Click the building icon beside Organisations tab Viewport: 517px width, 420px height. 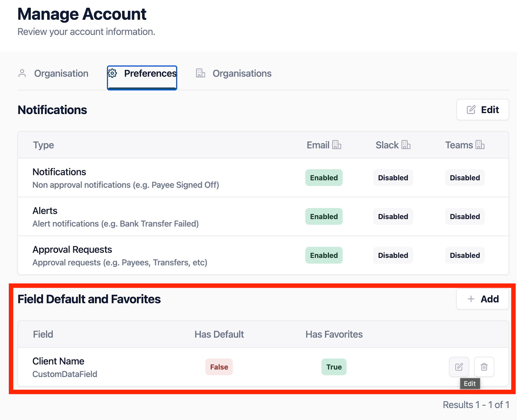200,73
